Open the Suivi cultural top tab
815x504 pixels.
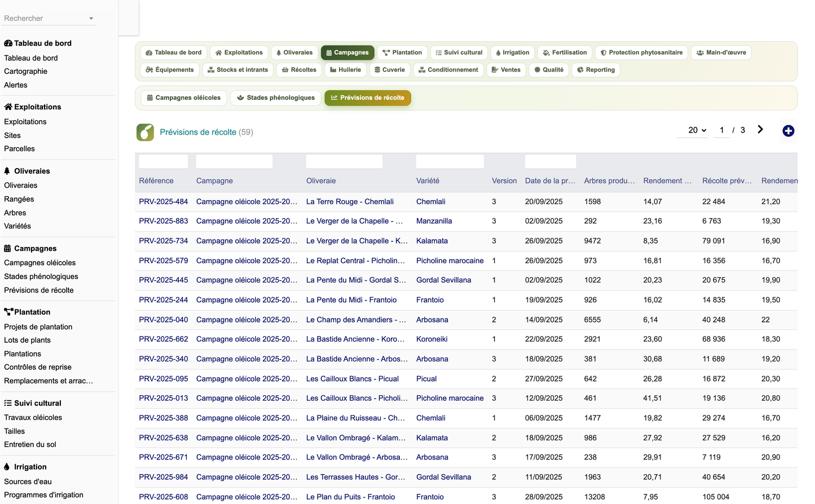click(x=459, y=52)
